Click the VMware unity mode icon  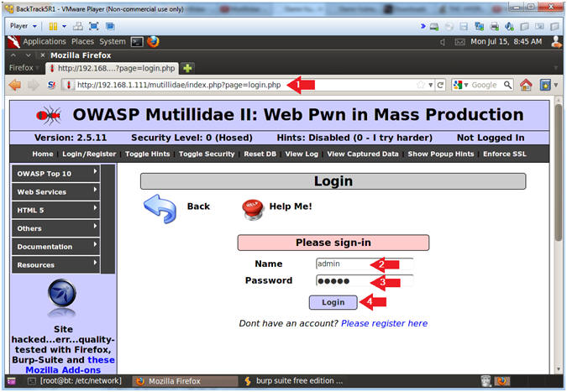pos(110,26)
